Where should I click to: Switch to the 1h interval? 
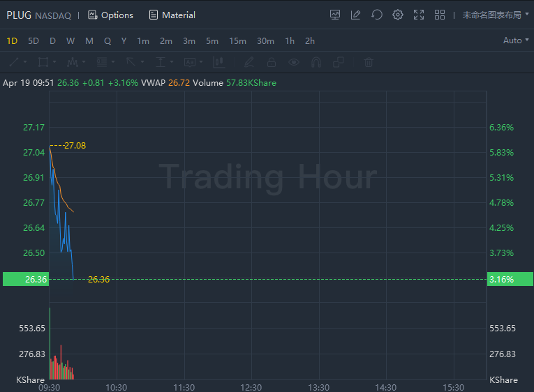(290, 41)
